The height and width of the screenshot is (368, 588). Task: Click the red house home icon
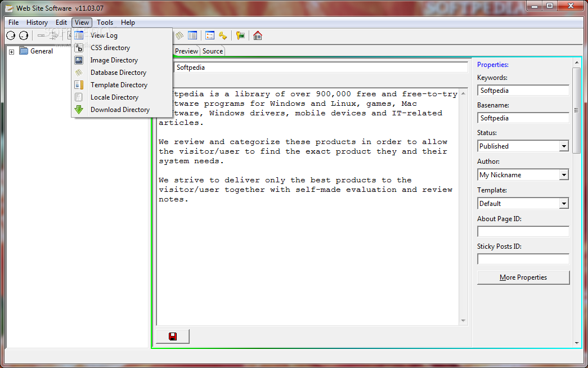tap(258, 35)
